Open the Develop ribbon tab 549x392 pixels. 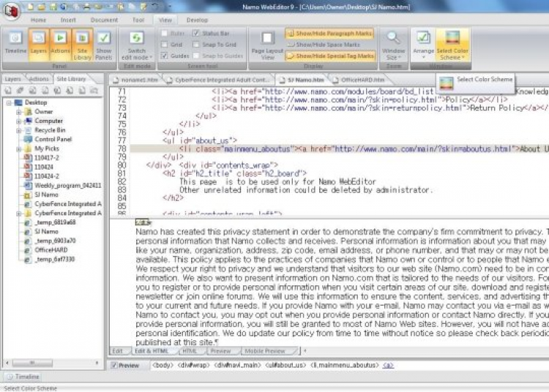click(197, 20)
